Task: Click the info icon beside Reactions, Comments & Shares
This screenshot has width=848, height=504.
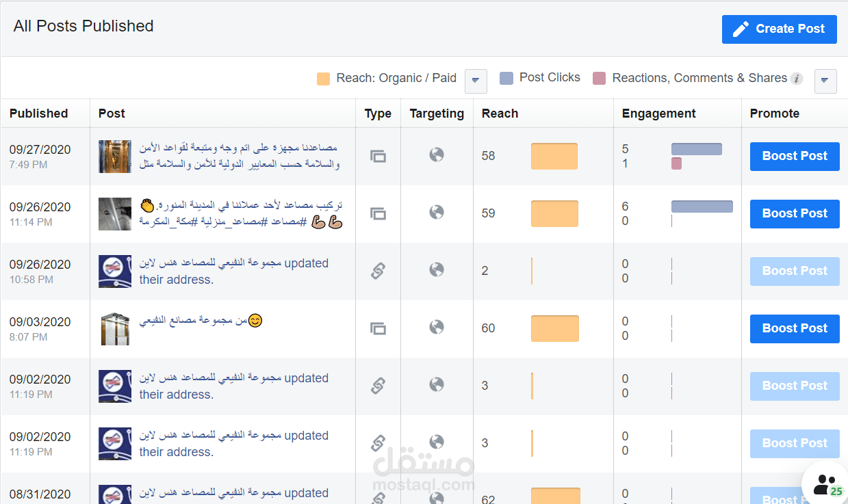Action: (x=797, y=78)
